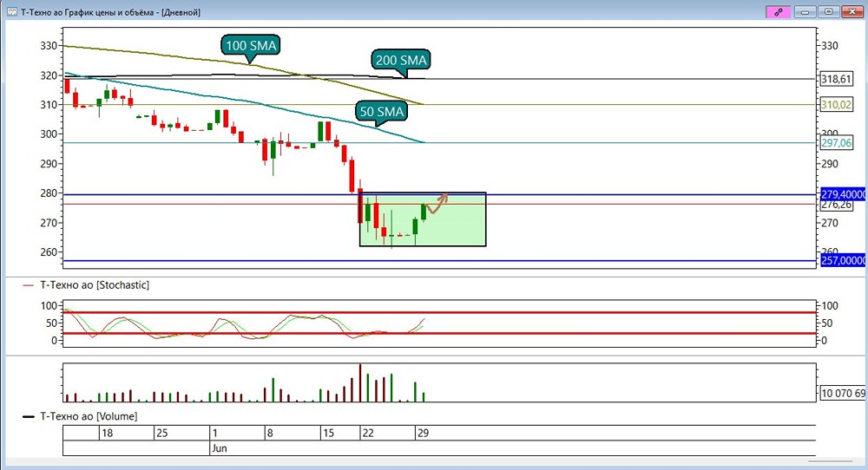Click the 29 date marker on the time axis
Screen dimensions: 868x470
(423, 433)
